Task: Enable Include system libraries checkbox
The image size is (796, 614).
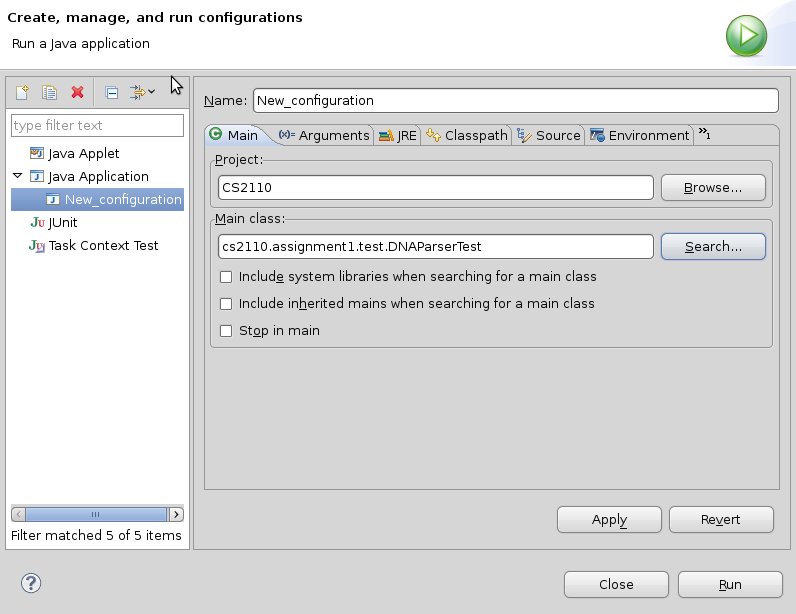Action: click(x=226, y=277)
